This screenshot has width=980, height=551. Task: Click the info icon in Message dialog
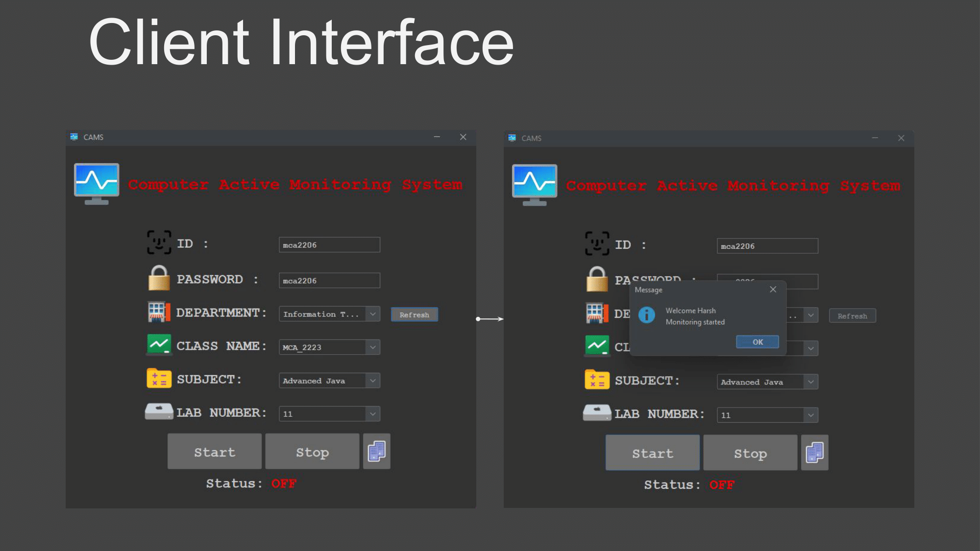pyautogui.click(x=647, y=315)
